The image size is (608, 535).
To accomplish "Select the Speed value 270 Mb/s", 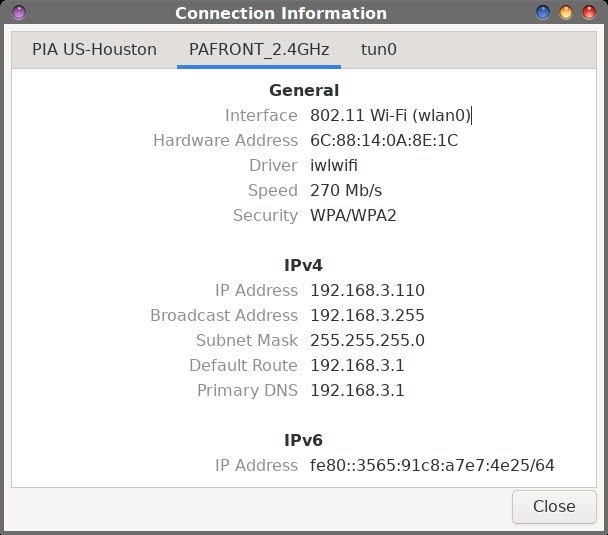I will coord(346,190).
